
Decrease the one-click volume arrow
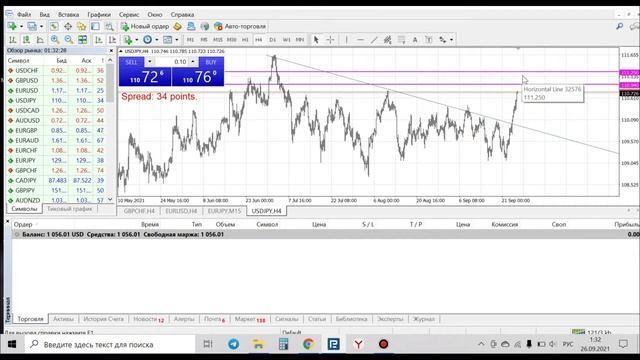(x=149, y=62)
